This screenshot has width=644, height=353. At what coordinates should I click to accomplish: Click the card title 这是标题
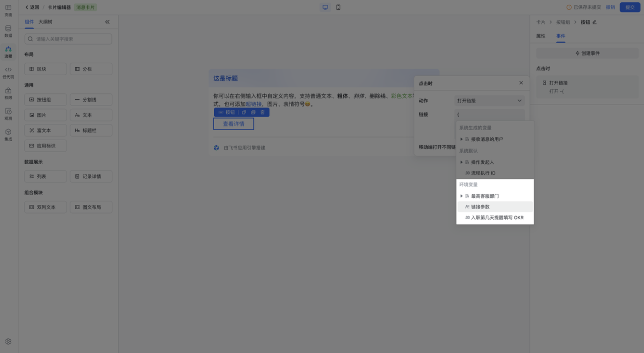point(225,78)
